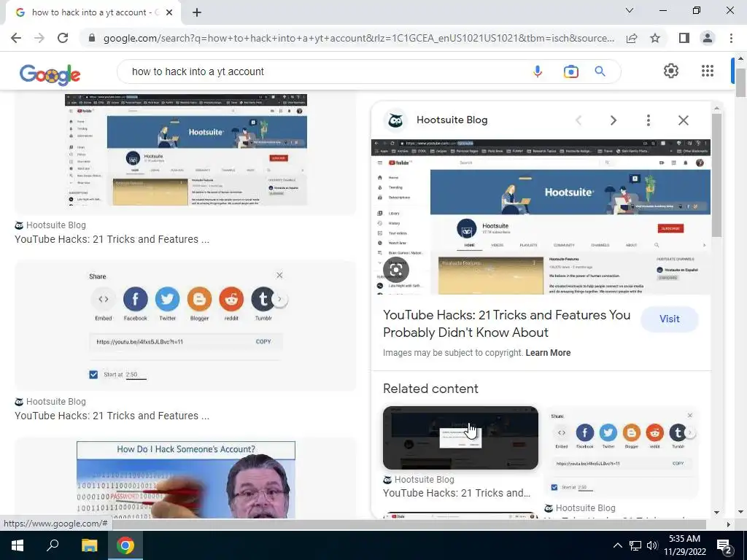This screenshot has width=747, height=560.
Task: Show hidden system tray icons
Action: pos(617,545)
